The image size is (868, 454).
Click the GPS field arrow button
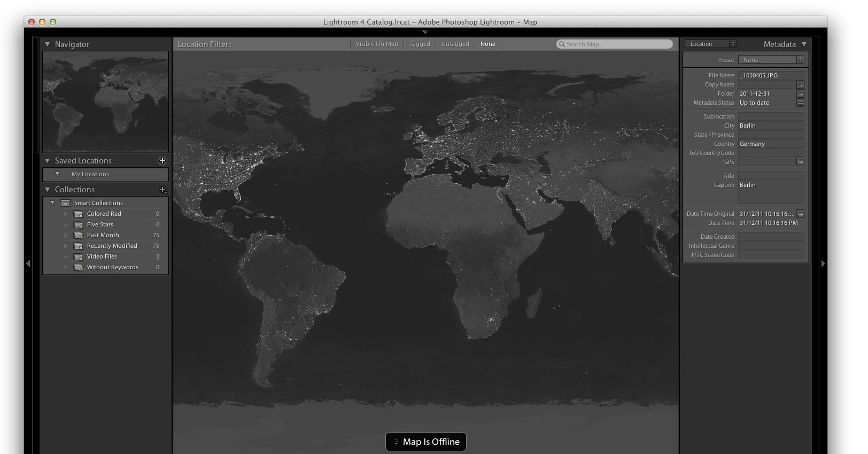pos(800,162)
